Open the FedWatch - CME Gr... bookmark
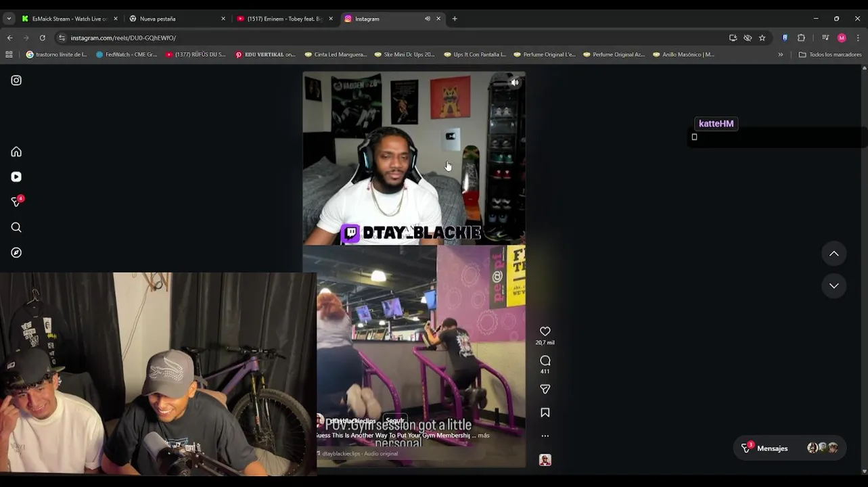Viewport: 868px width, 487px height. [x=127, y=55]
